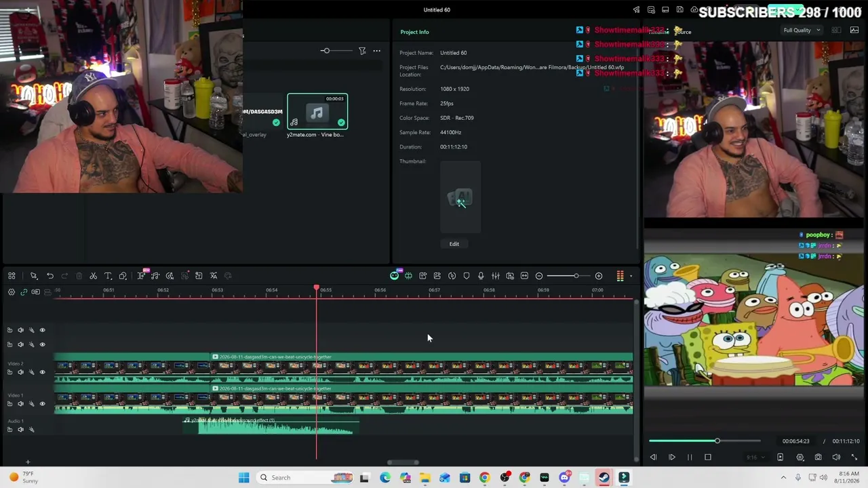
Task: Open the Full Quality dropdown
Action: pos(802,30)
